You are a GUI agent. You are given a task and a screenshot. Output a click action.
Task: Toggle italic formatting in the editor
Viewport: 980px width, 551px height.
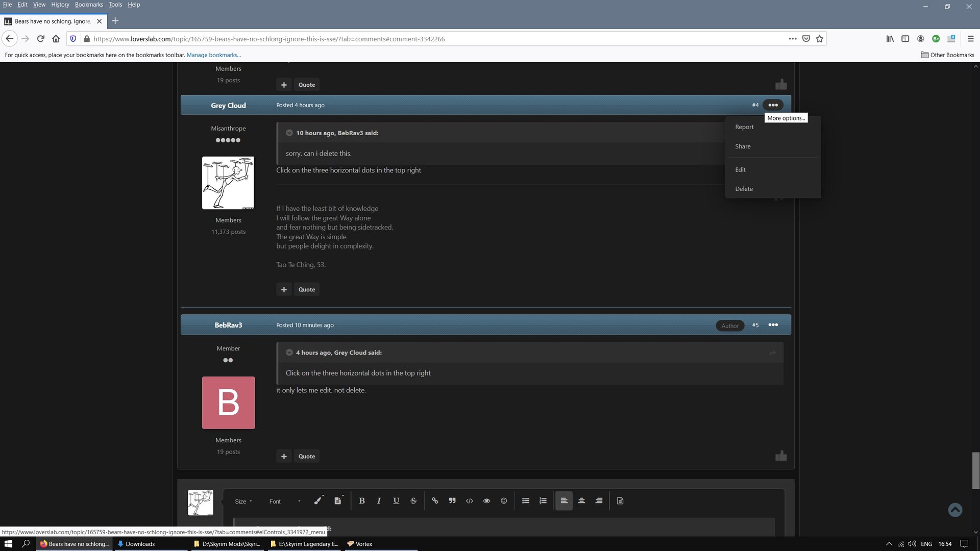[x=379, y=501]
